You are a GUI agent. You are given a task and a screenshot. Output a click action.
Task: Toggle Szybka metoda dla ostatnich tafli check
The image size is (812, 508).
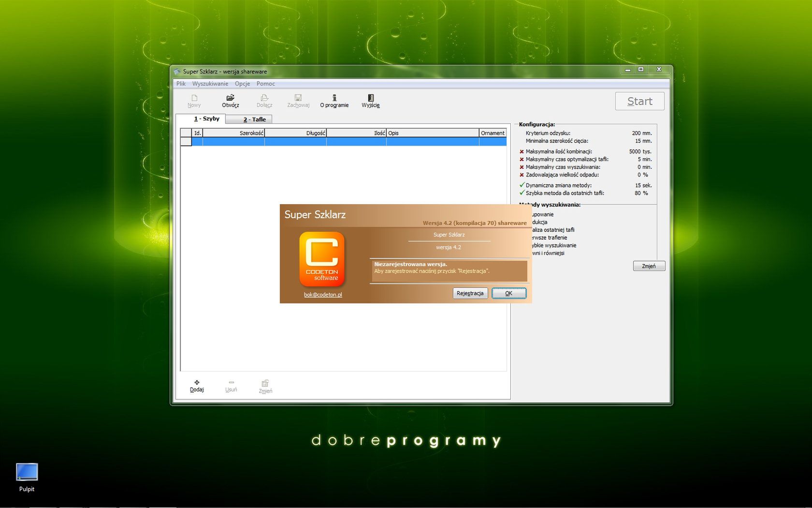522,193
